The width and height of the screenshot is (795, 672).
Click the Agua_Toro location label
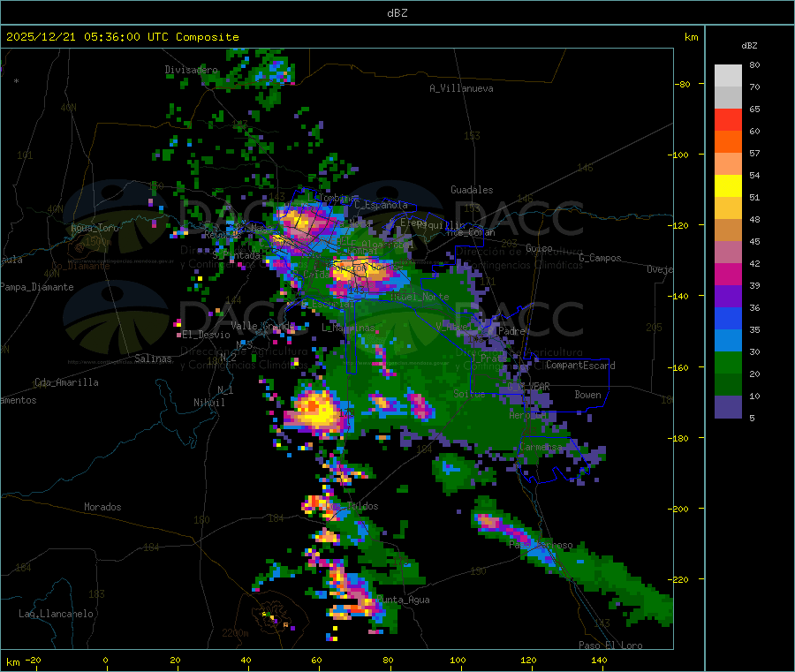(x=95, y=228)
